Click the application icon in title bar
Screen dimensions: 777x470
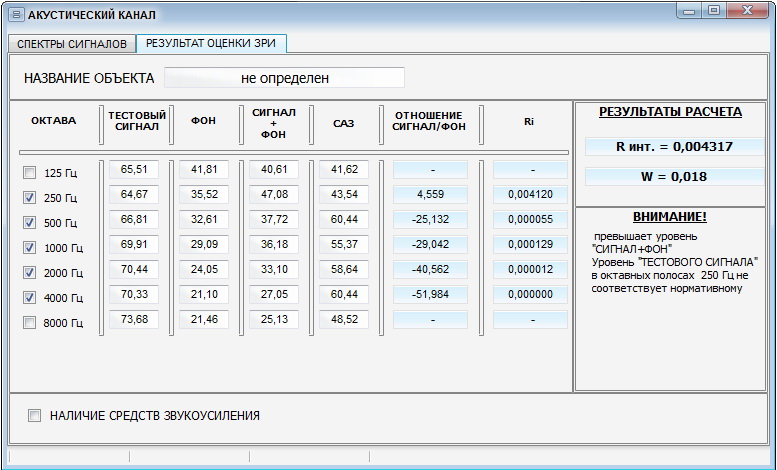click(15, 15)
